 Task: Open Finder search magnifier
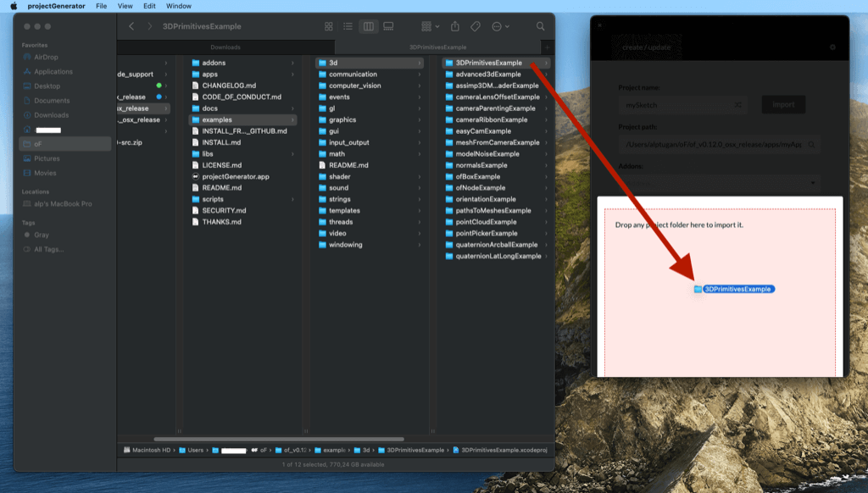[x=540, y=26]
